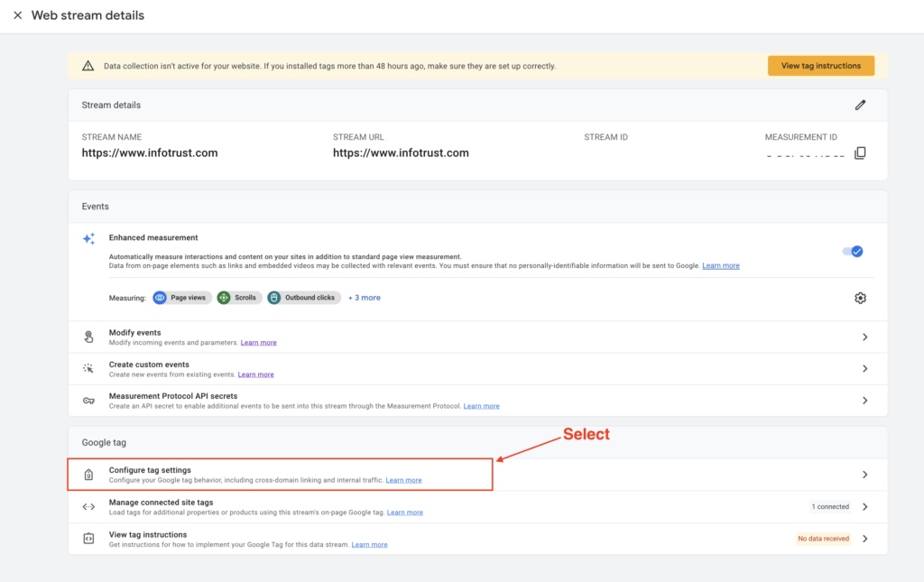Expand the Modify events row chevron

tap(864, 337)
